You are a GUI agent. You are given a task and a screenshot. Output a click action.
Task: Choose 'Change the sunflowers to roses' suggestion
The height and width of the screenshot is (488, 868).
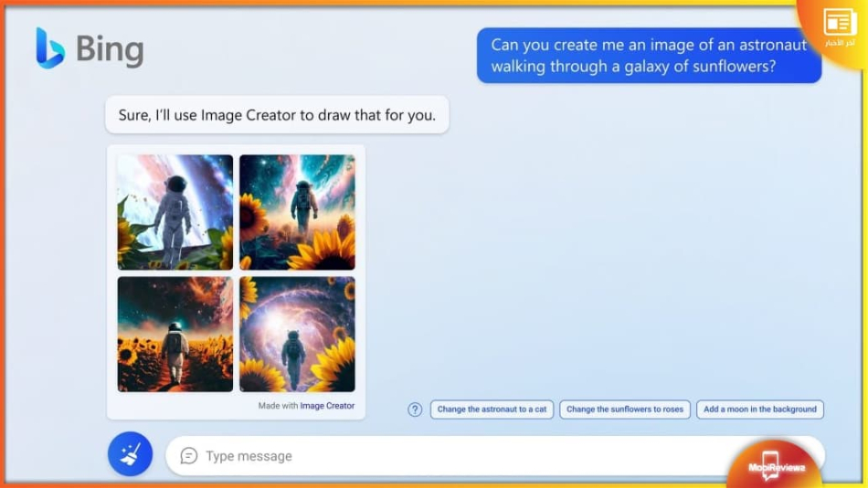click(x=624, y=409)
